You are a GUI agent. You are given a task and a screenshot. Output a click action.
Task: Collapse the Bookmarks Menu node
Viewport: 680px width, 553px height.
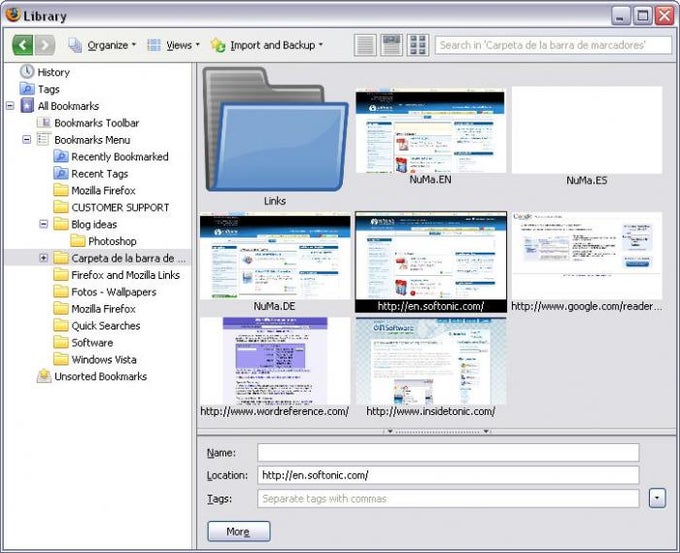27,140
